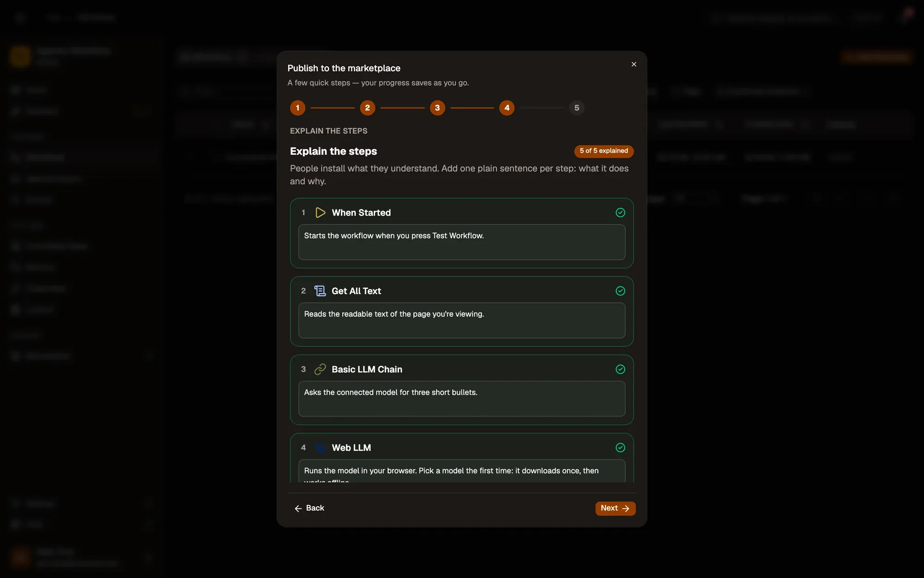
Task: Click the Next button
Action: click(615, 508)
